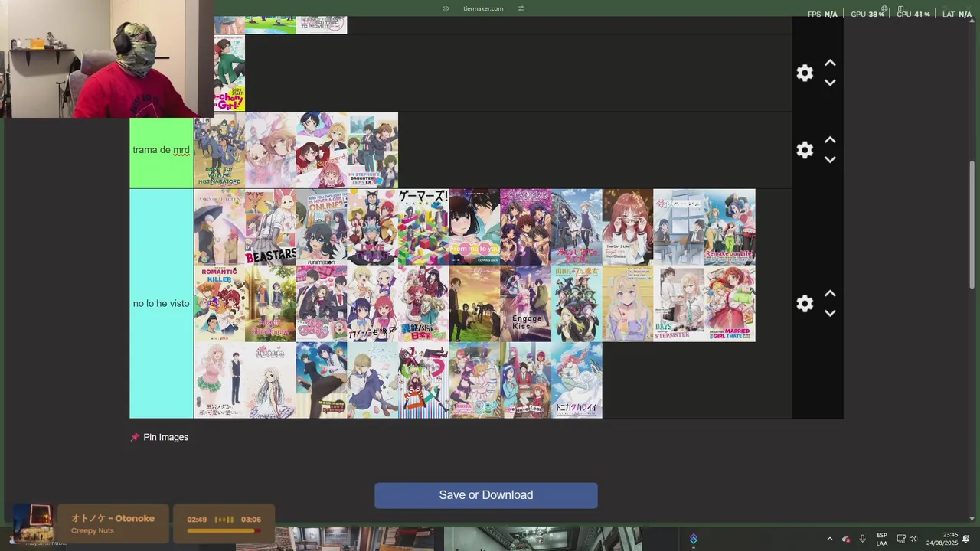
Task: Select 'Never a Girl Online?' poster
Action: pyautogui.click(x=322, y=227)
